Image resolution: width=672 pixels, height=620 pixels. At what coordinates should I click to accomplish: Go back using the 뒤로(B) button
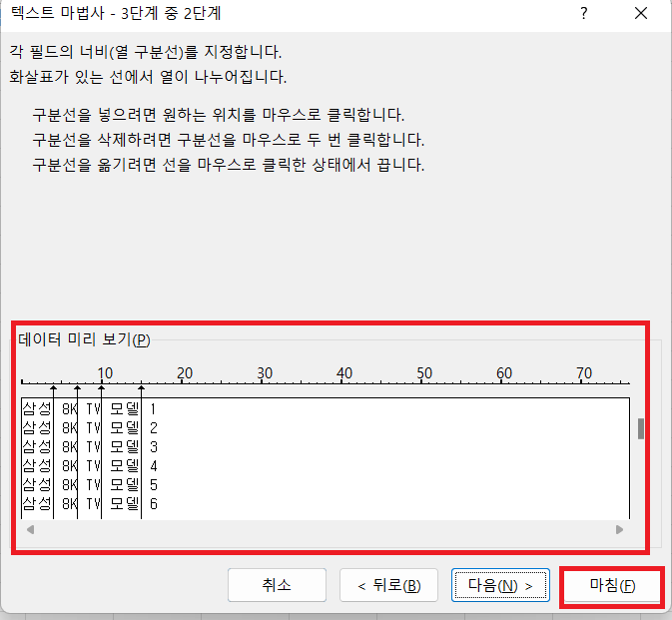(388, 585)
